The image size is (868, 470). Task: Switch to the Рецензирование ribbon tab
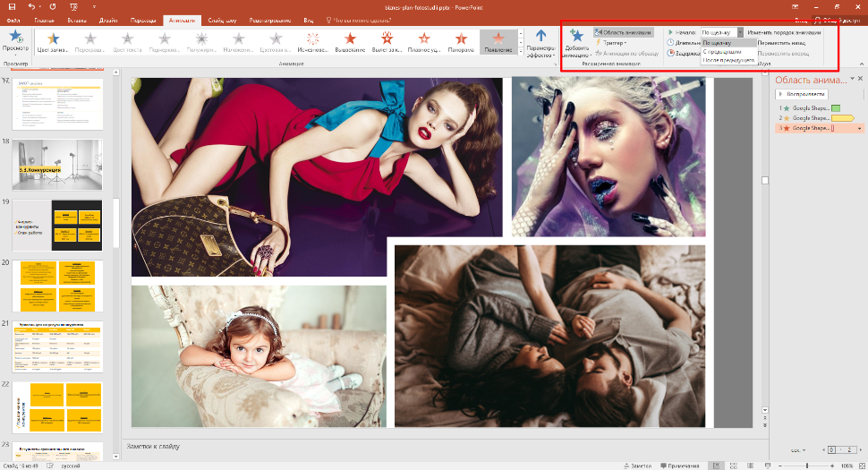270,21
